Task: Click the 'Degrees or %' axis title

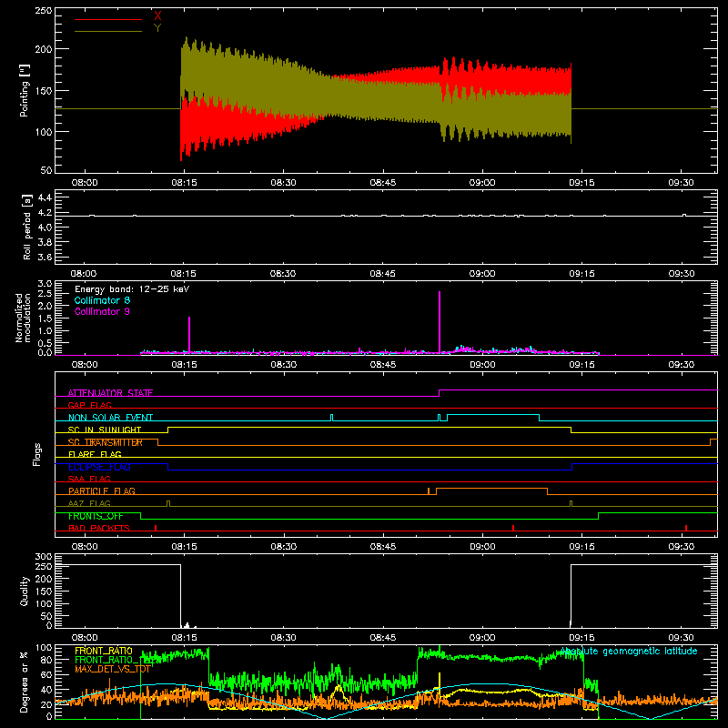Action: (25, 682)
